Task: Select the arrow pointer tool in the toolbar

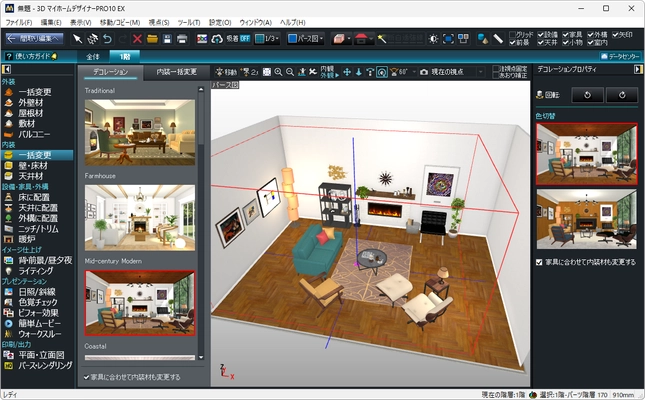Action: point(77,39)
